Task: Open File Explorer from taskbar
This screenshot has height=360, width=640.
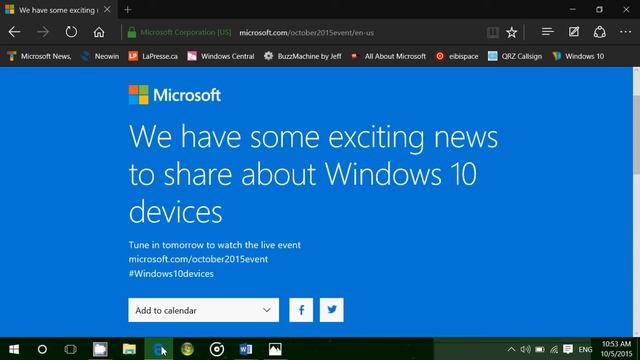Action: 129,349
